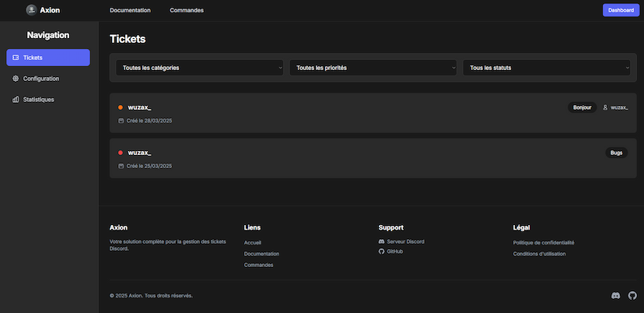
Task: Open the Serveur Discord support link
Action: [405, 241]
